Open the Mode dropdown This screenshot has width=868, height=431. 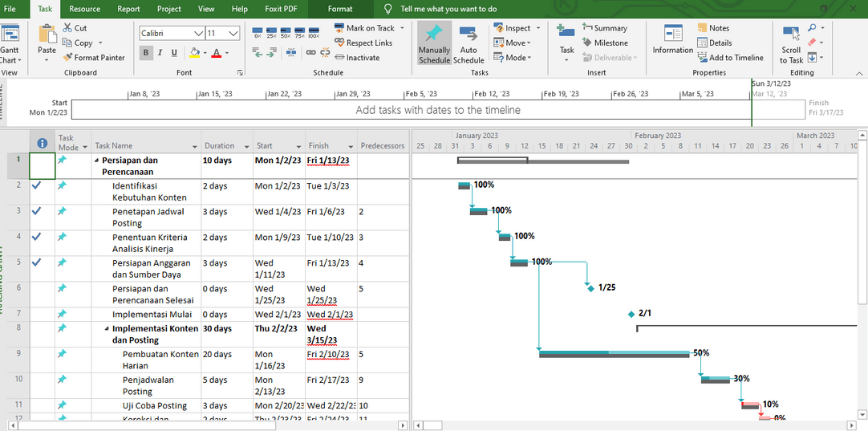pos(512,57)
